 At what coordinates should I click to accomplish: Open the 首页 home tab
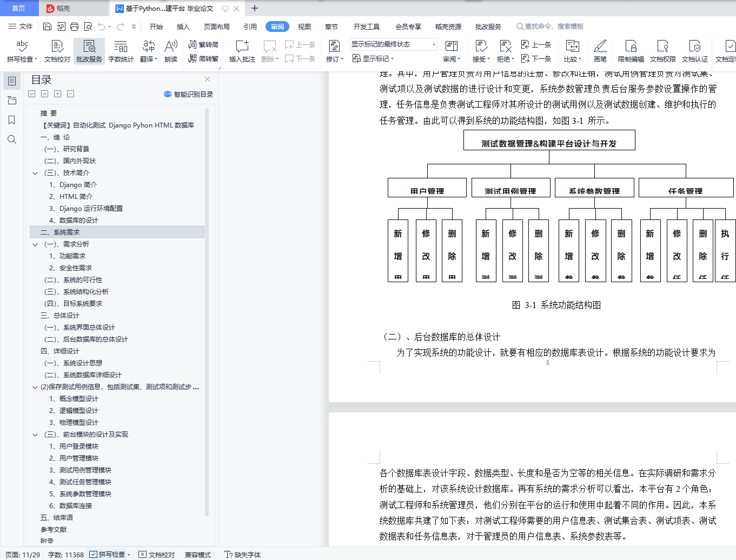click(19, 8)
